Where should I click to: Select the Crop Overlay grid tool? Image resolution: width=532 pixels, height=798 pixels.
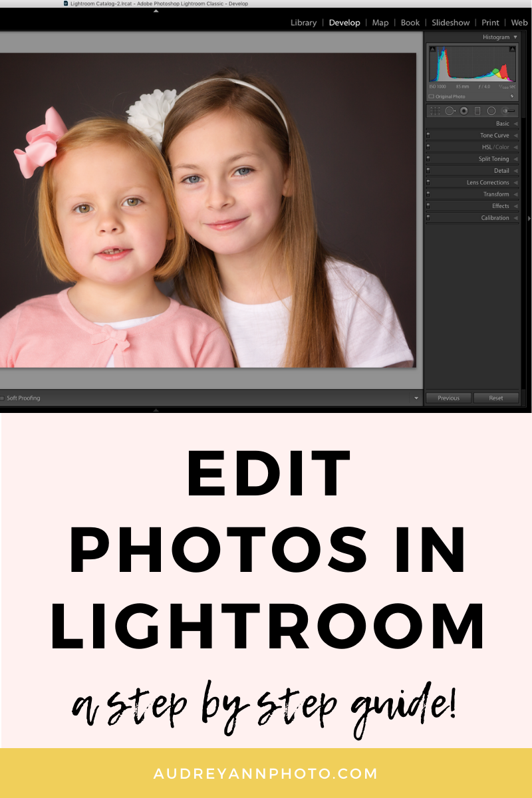click(435, 111)
